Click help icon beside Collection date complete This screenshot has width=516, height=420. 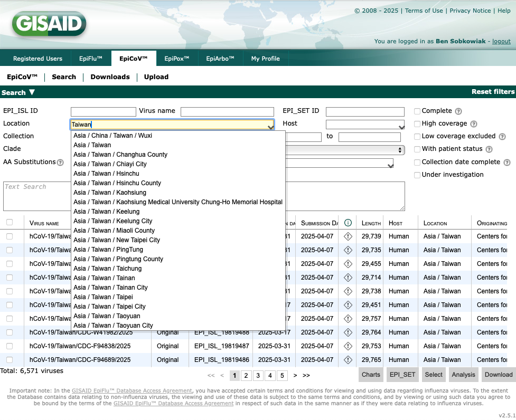click(506, 163)
